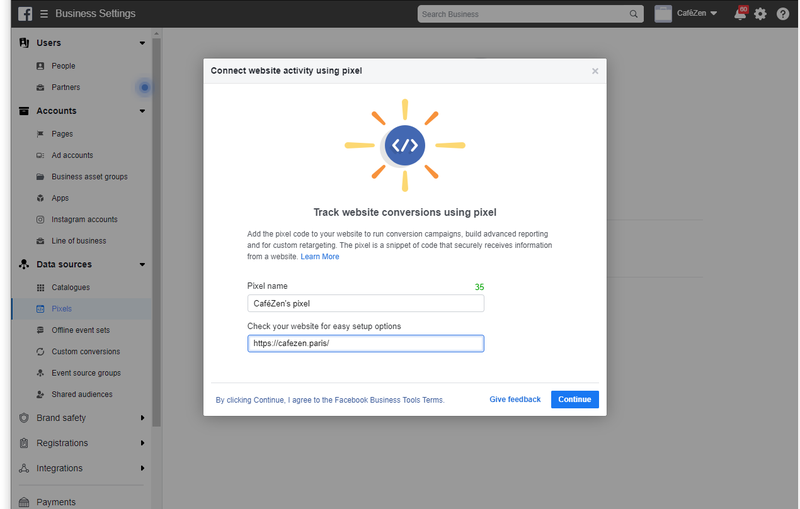This screenshot has height=509, width=800.
Task: Open Custom conversions item
Action: pos(86,352)
